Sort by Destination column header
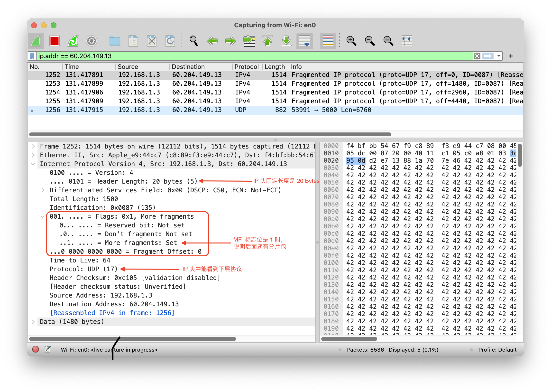This screenshot has height=392, width=551. pos(188,67)
